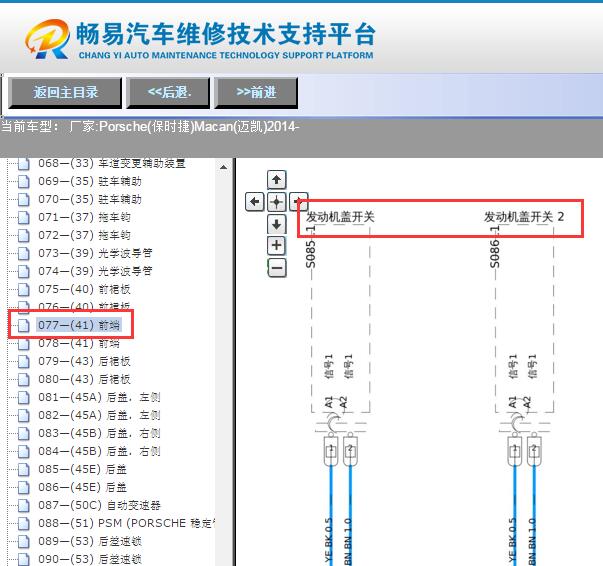The width and height of the screenshot is (603, 566).
Task: Click the tree scrollbar up arrow
Action: coord(223,167)
